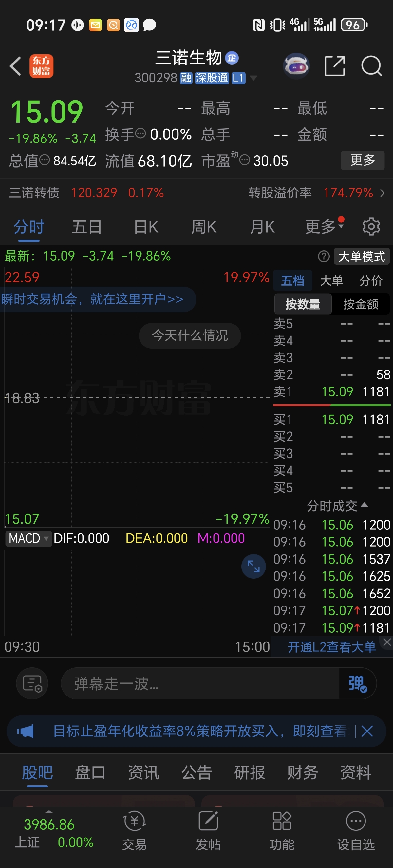This screenshot has height=868, width=393.
Task: Tap 开通L2查看大单 link
Action: tap(331, 647)
